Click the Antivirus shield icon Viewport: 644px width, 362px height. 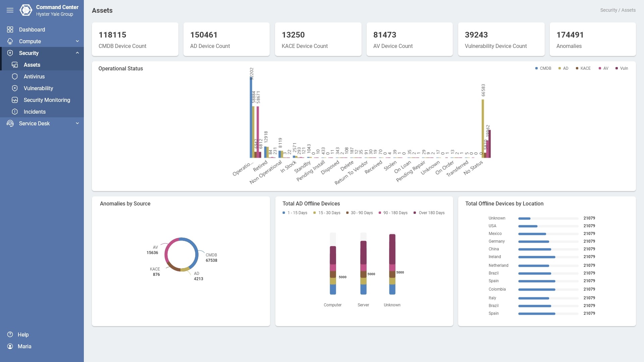(x=15, y=76)
